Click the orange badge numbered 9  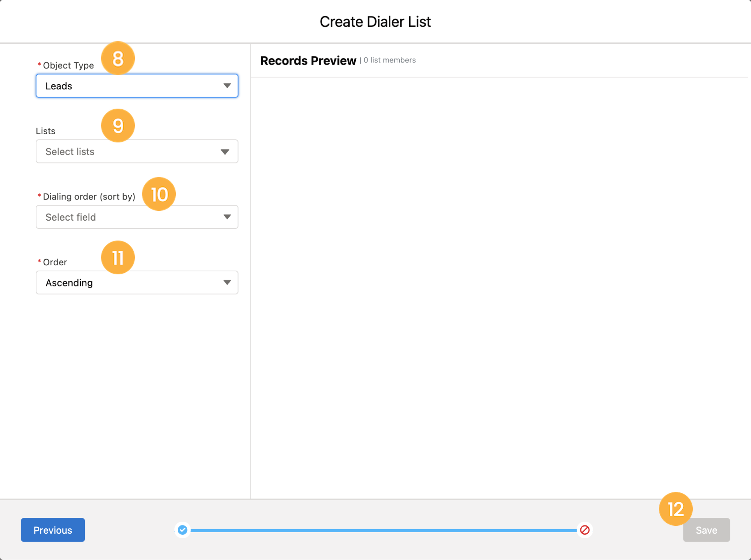[x=118, y=126]
